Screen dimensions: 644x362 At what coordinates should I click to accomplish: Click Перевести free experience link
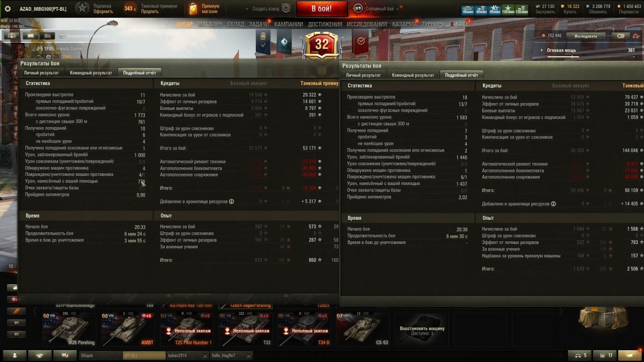pos(630,11)
